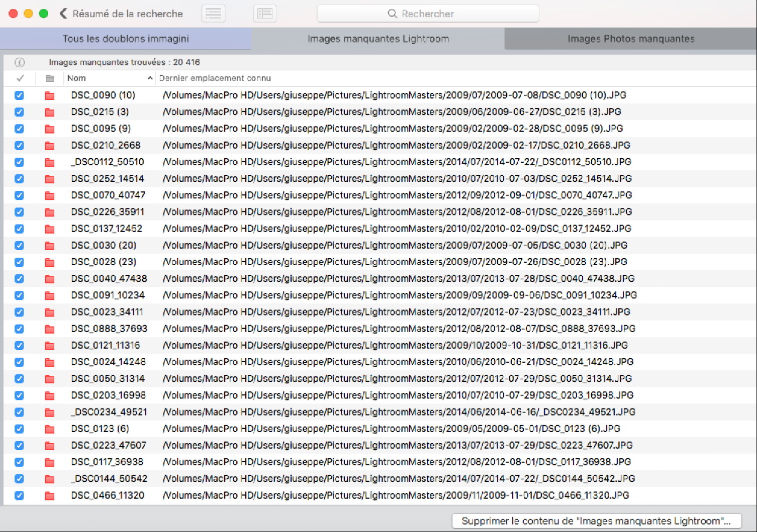Select the DSC_0137_12452 row name

[x=107, y=229]
